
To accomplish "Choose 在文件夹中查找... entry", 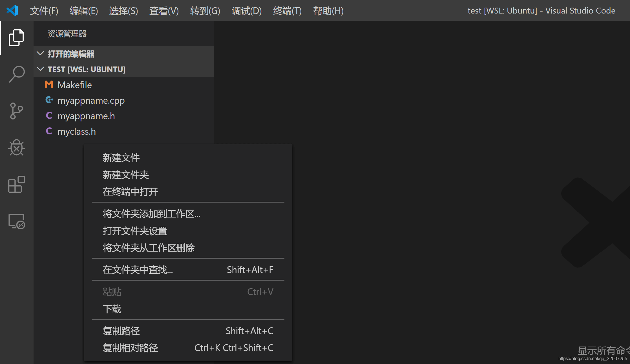I will point(188,270).
